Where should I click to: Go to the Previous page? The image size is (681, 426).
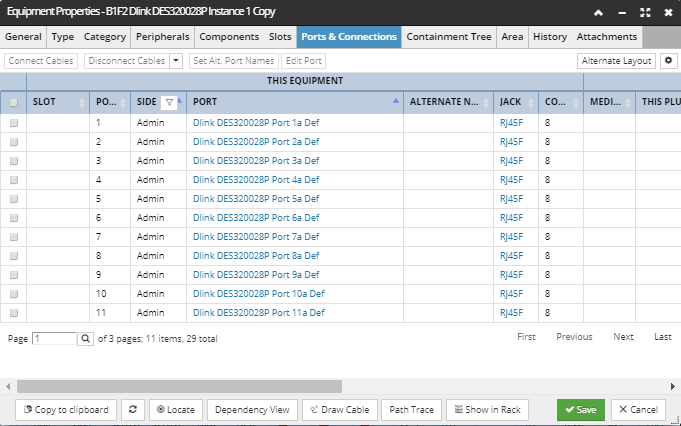click(x=574, y=337)
